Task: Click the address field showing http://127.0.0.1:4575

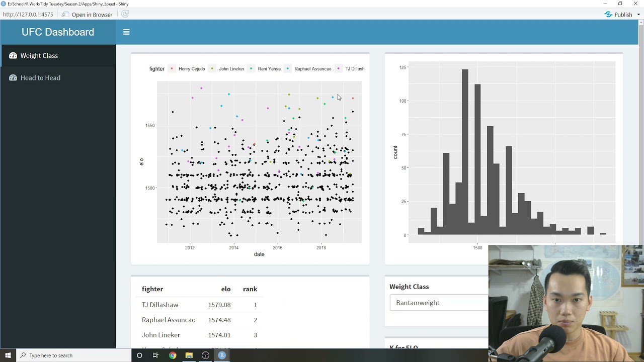Action: [x=28, y=15]
